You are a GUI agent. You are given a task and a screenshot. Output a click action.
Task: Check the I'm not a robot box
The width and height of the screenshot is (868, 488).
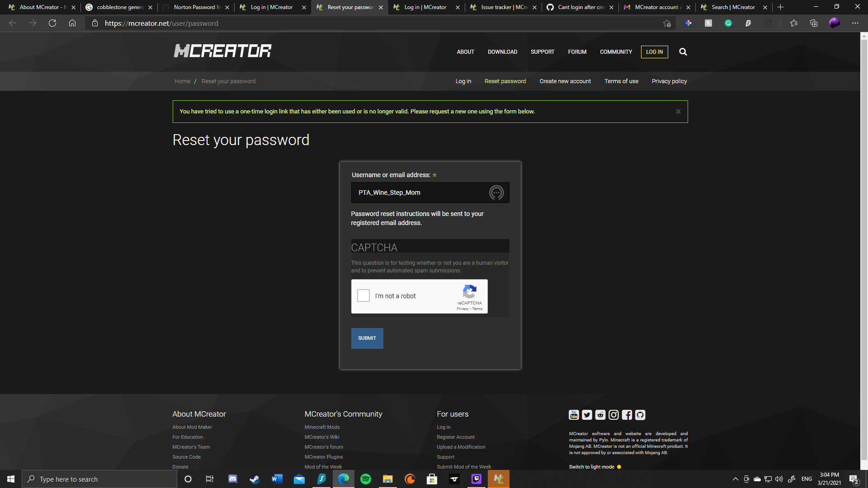click(363, 296)
